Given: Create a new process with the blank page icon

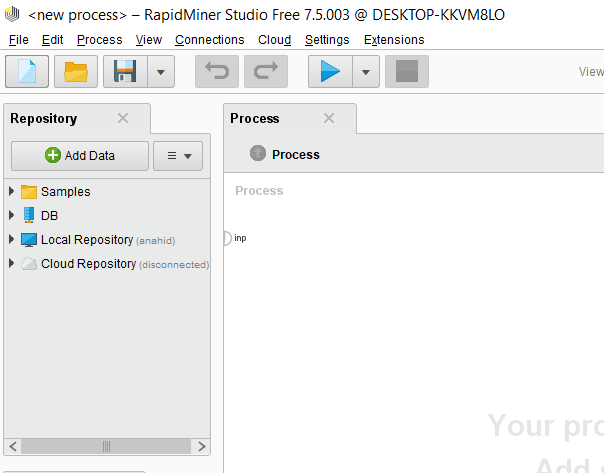Looking at the screenshot, I should click(27, 71).
